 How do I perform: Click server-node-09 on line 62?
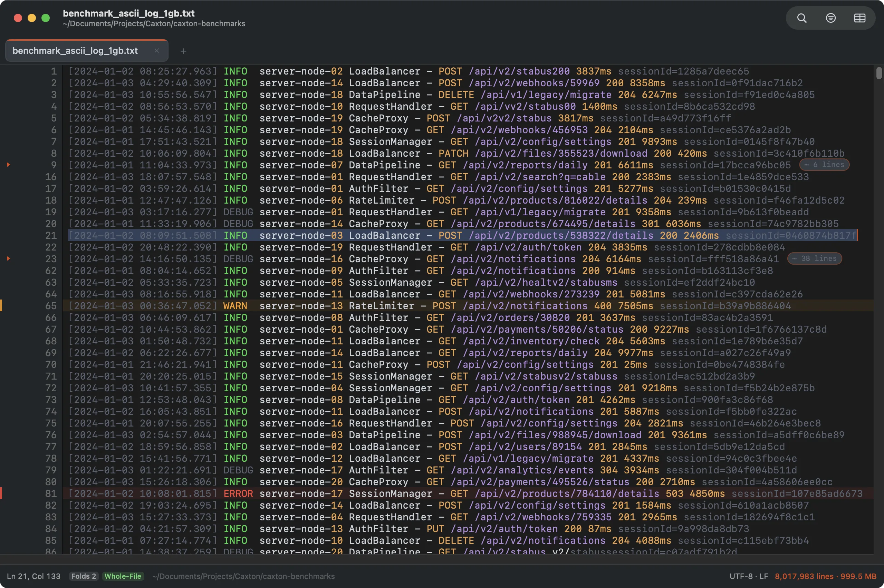click(301, 271)
